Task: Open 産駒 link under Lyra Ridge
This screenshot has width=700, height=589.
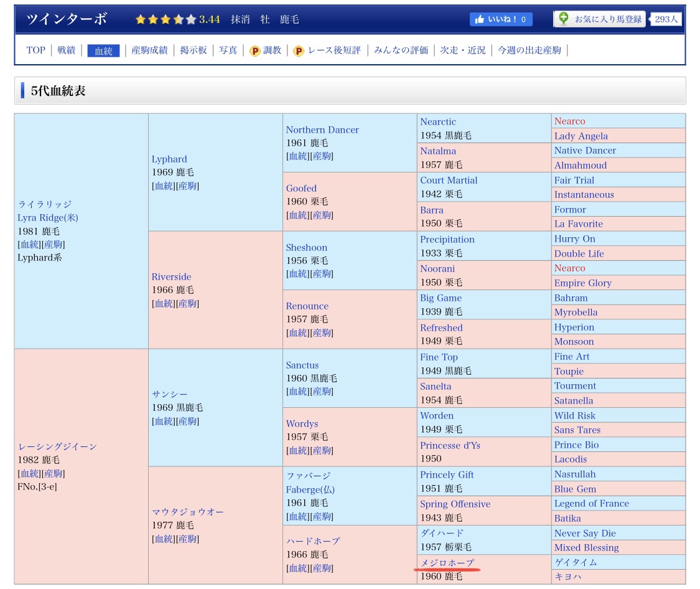Action: [x=53, y=244]
